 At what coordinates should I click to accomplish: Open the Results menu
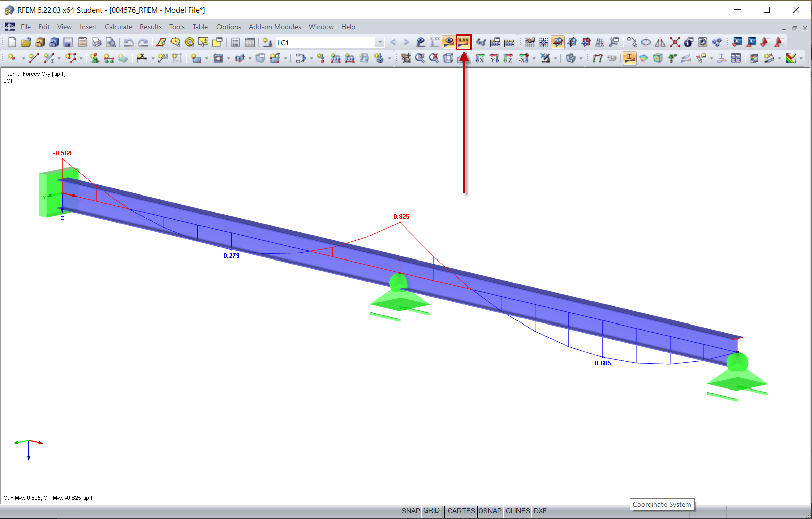[x=151, y=27]
